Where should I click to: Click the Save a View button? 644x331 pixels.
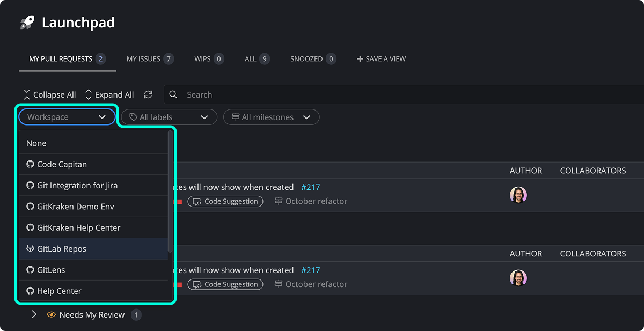point(381,59)
